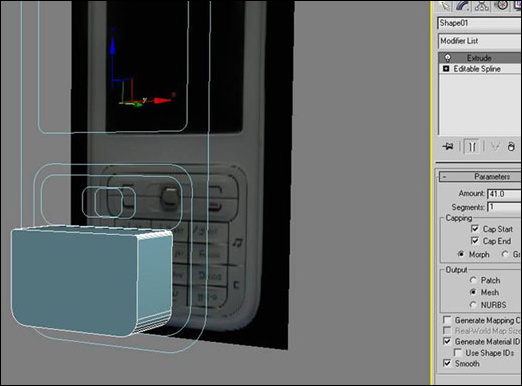Screen dimensions: 522x386
Task: Open the Modifier List dropdown
Action: click(479, 41)
